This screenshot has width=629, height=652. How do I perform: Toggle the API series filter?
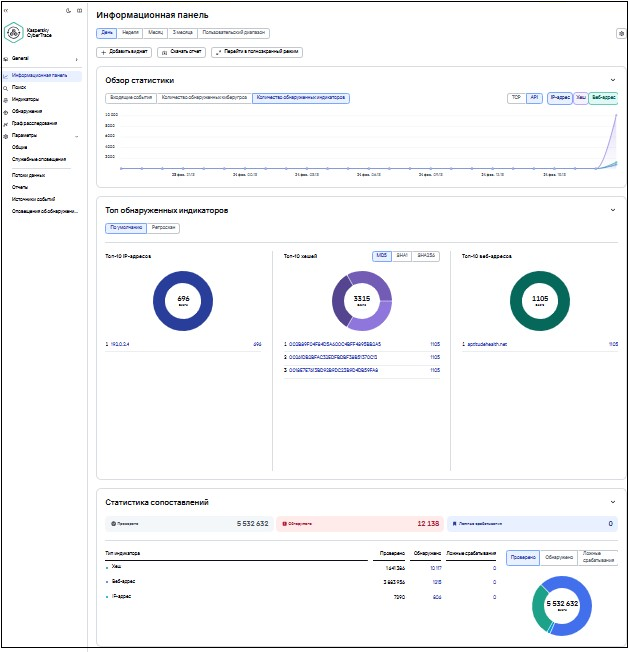click(534, 98)
